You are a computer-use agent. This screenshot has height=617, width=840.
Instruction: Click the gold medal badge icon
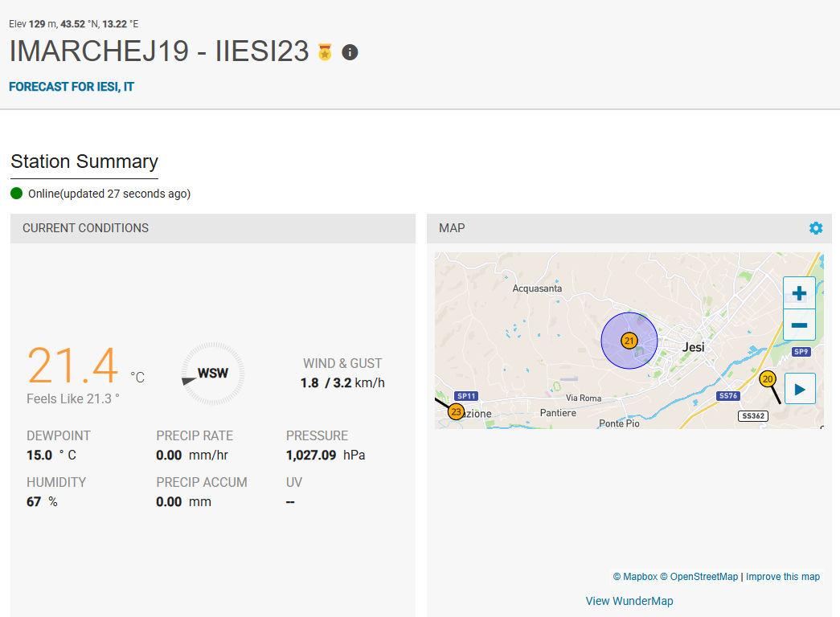pyautogui.click(x=325, y=52)
